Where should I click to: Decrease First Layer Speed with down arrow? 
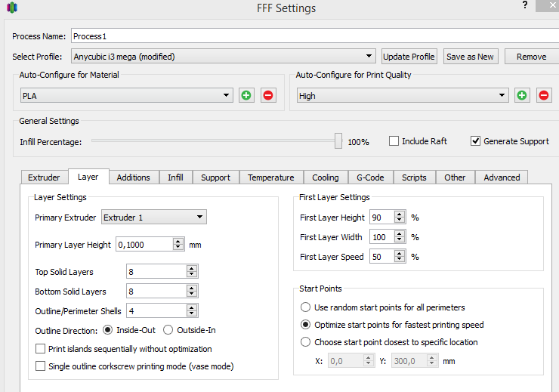click(x=400, y=260)
